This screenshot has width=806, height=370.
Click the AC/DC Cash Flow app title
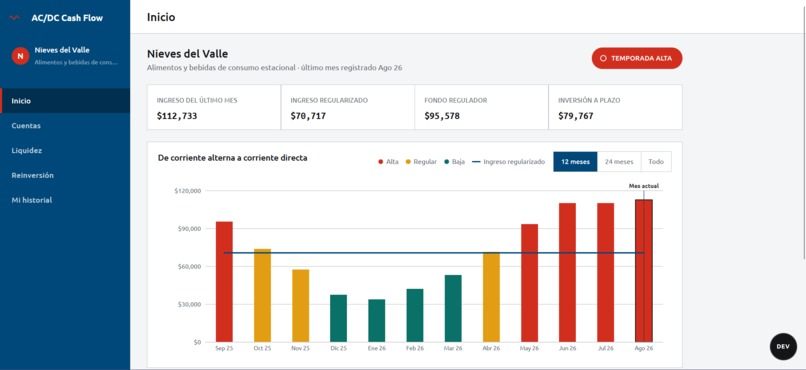67,18
